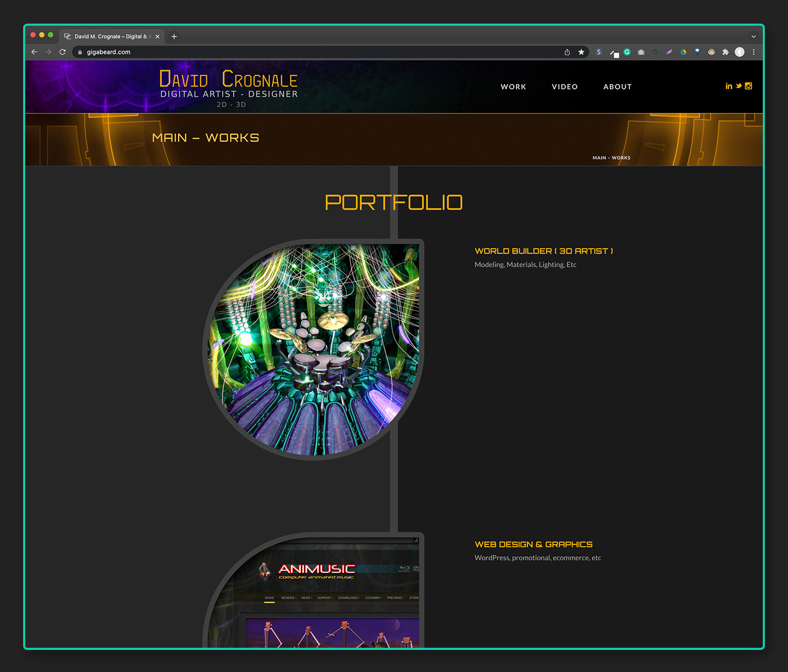Click the blue diamond extension icon
Image resolution: width=788 pixels, height=672 pixels.
pyautogui.click(x=697, y=52)
